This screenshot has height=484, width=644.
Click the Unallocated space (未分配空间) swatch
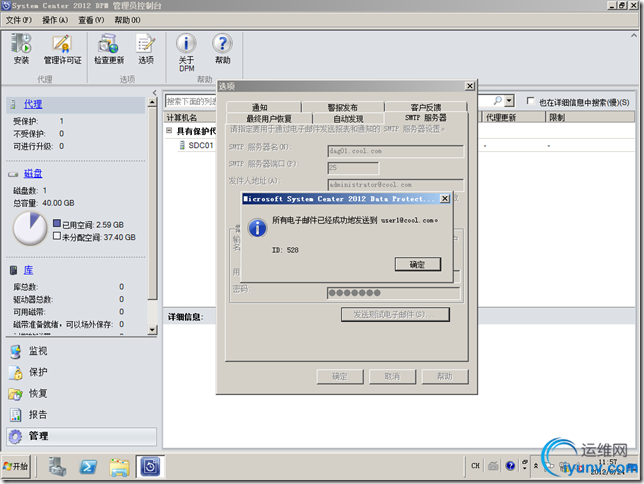tap(57, 236)
